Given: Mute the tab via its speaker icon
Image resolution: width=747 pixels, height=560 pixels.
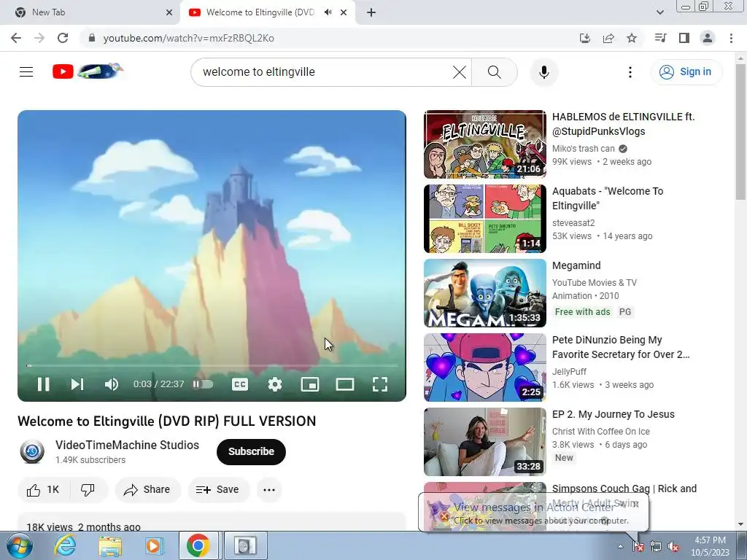Looking at the screenshot, I should (x=328, y=12).
